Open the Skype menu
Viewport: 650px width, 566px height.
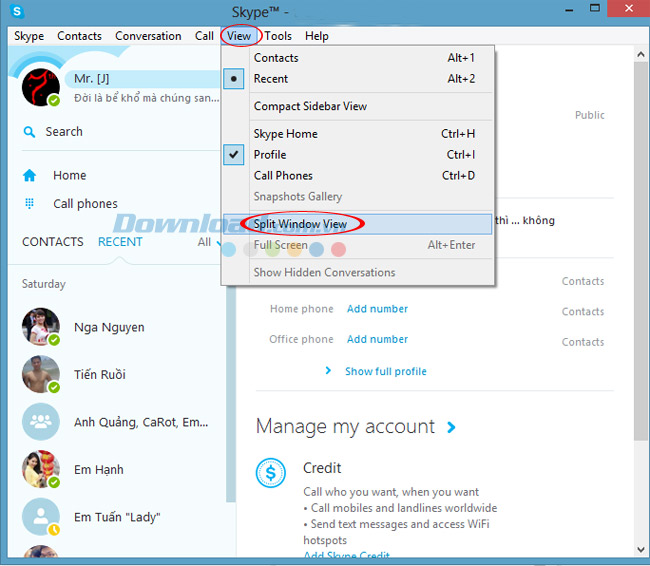[x=29, y=36]
